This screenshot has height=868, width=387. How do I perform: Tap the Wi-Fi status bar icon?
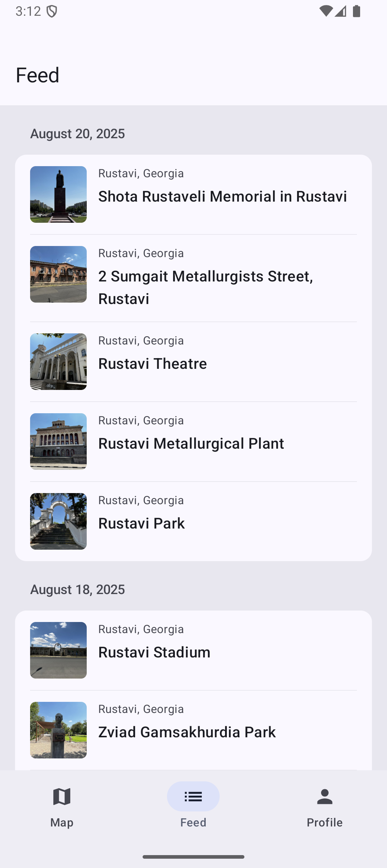325,11
